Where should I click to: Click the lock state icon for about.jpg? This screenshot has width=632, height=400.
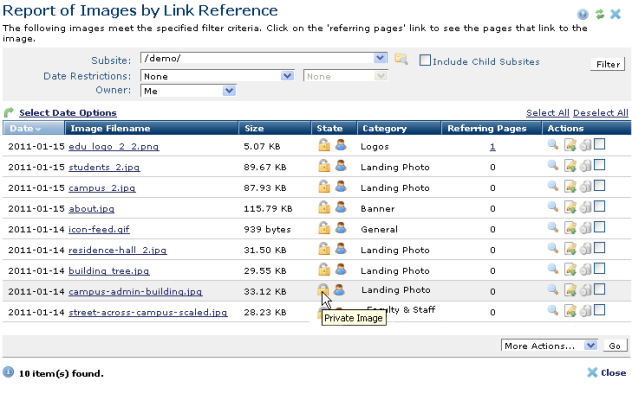[323, 208]
